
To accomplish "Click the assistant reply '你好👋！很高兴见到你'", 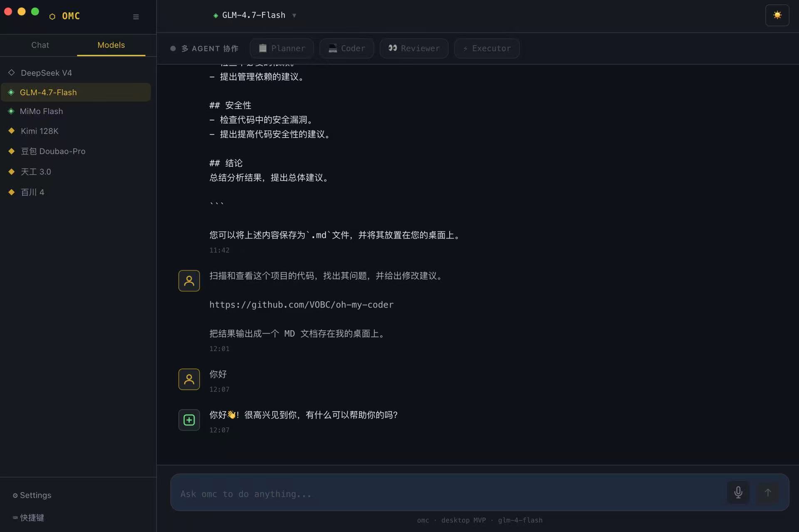I will click(x=303, y=415).
